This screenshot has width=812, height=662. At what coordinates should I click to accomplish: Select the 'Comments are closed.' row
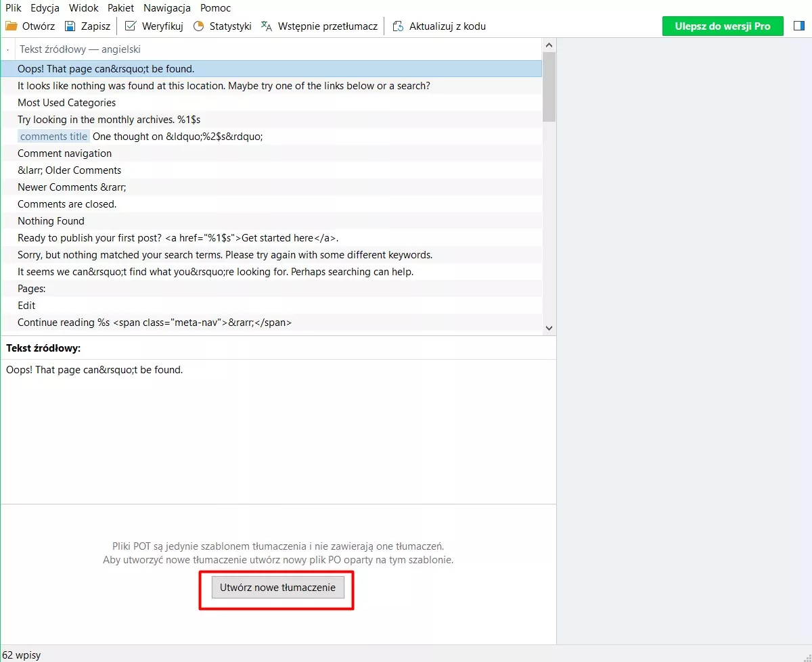pos(271,204)
